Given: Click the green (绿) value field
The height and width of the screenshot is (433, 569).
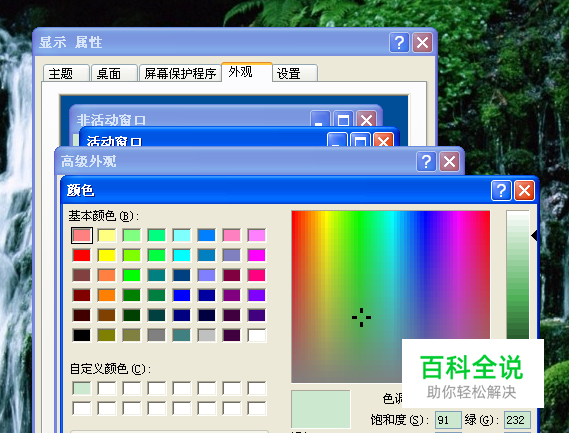Looking at the screenshot, I should coord(517,420).
